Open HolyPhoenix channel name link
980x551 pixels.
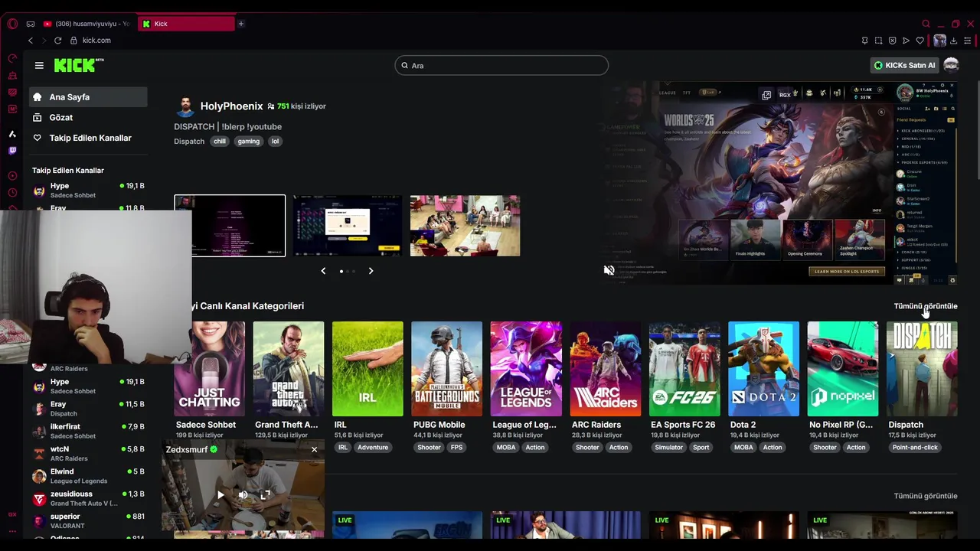pyautogui.click(x=231, y=106)
